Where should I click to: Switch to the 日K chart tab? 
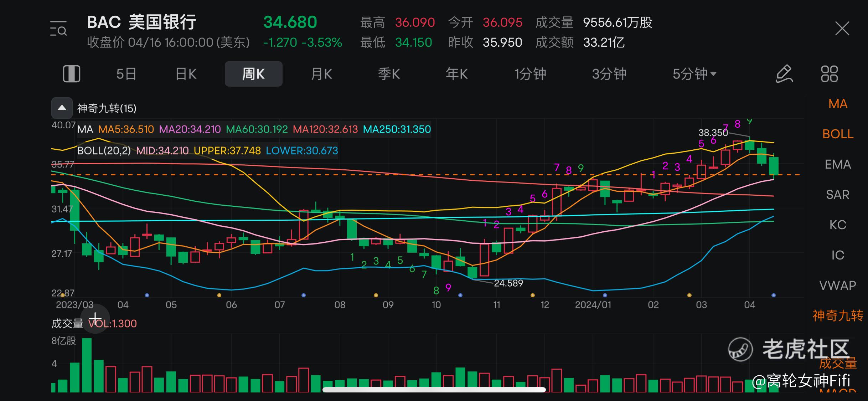pyautogui.click(x=186, y=74)
